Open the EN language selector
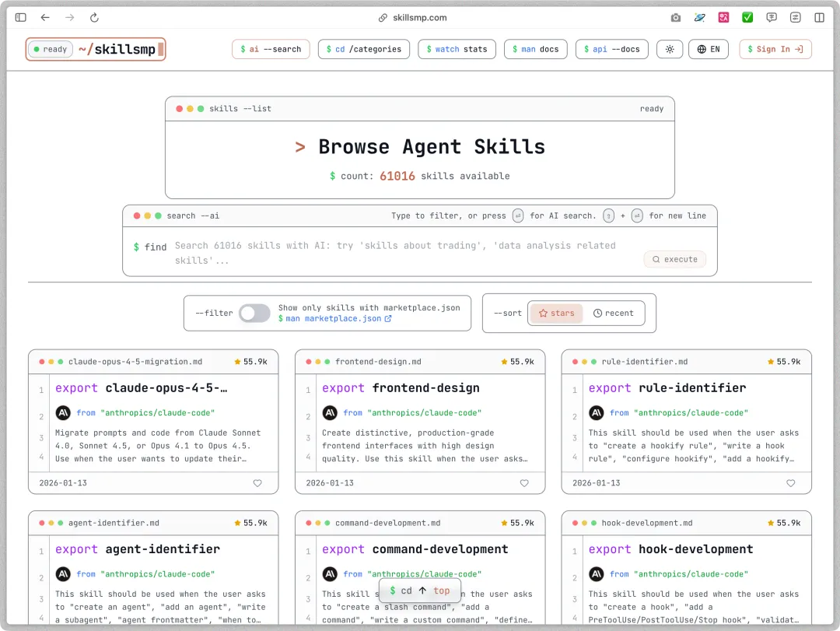Screen dimensions: 840x631 tap(708, 49)
